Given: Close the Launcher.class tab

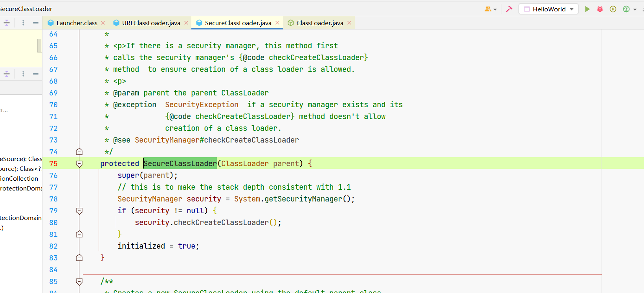Looking at the screenshot, I should click(x=103, y=23).
